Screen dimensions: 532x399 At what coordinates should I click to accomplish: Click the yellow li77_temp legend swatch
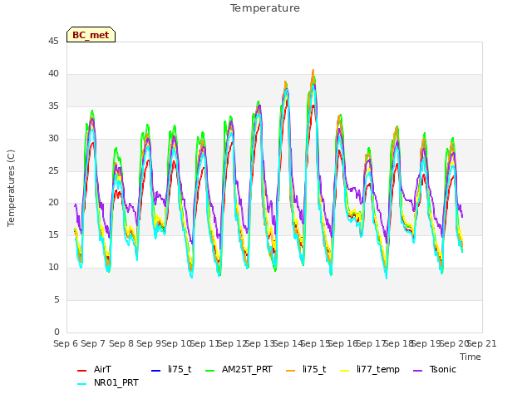tap(345, 370)
